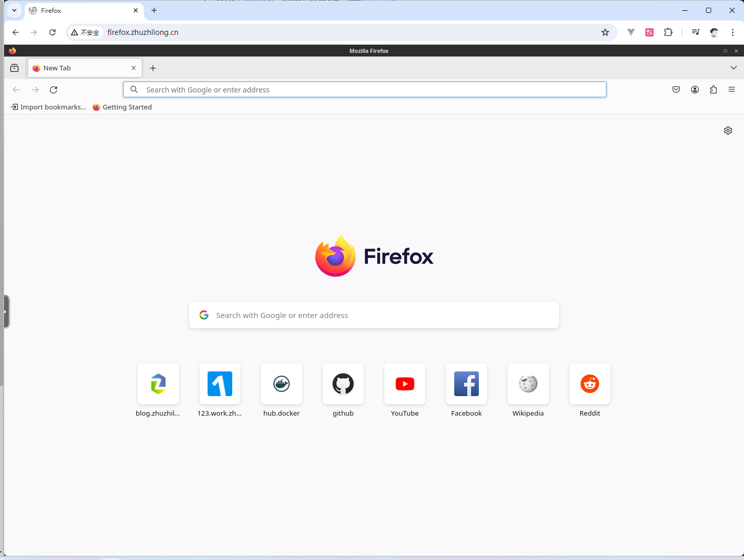This screenshot has height=560, width=744.
Task: Click the V-shaped extension icon
Action: (x=631, y=32)
